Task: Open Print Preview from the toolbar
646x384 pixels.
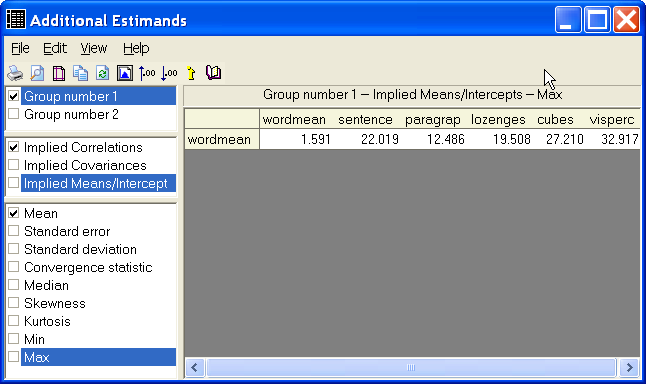Action: click(x=37, y=73)
